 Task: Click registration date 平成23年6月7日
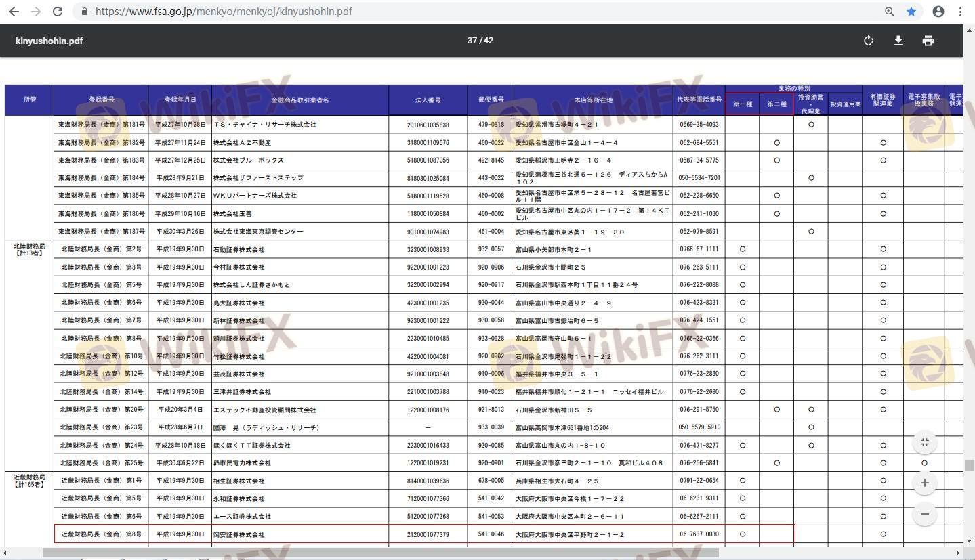click(x=180, y=428)
